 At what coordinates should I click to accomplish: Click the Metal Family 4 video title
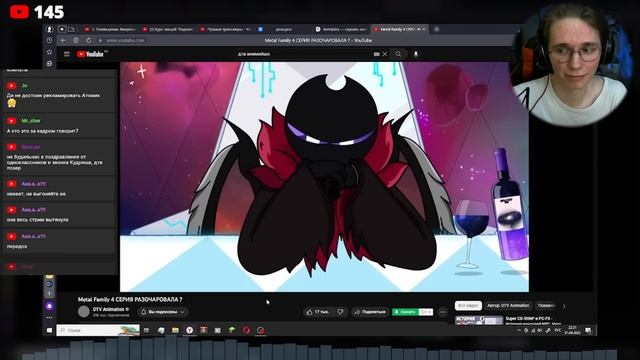pyautogui.click(x=130, y=300)
